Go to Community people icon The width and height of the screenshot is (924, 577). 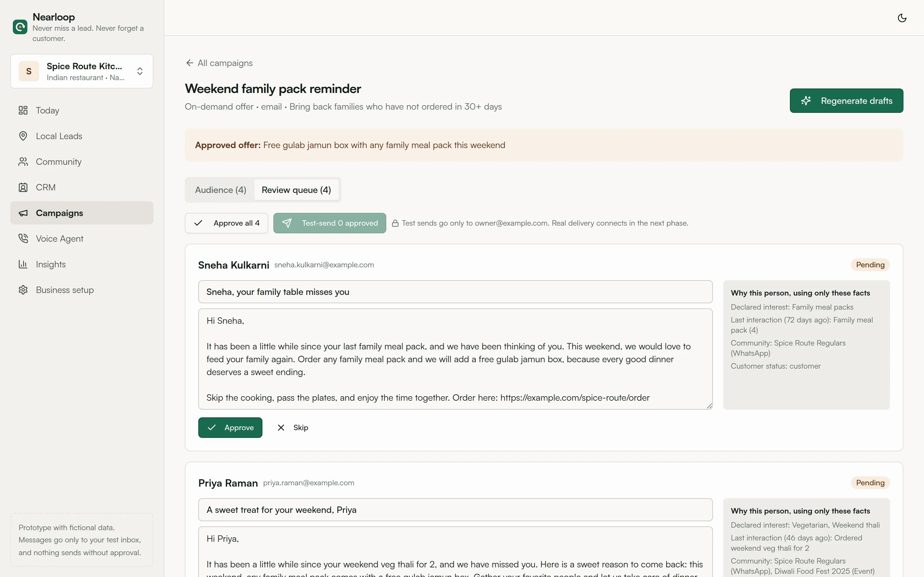point(23,162)
